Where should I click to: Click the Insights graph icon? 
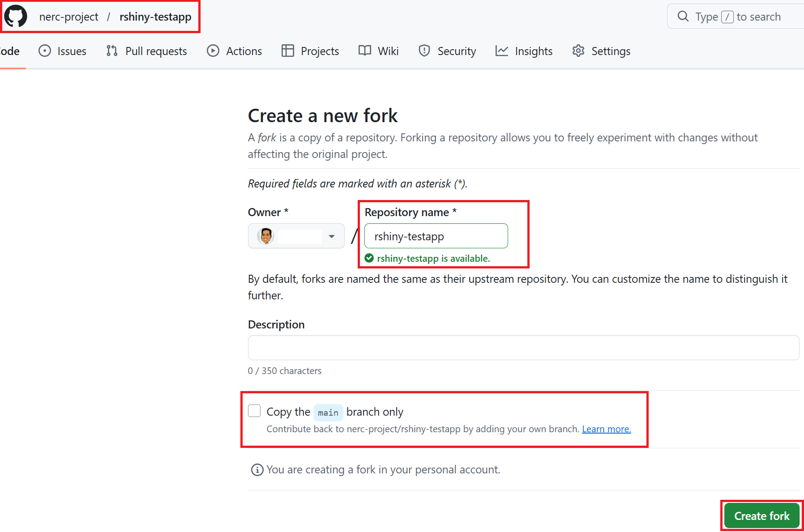pyautogui.click(x=502, y=51)
